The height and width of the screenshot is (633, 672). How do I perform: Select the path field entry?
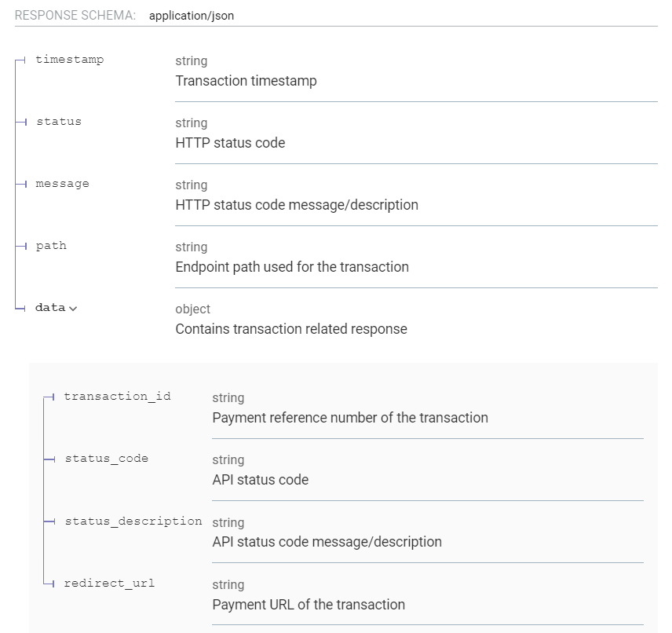51,245
